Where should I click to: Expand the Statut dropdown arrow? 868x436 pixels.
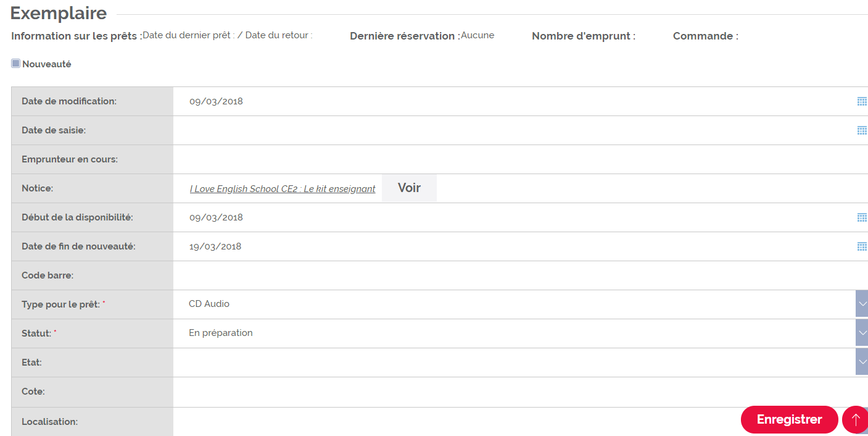(x=862, y=333)
